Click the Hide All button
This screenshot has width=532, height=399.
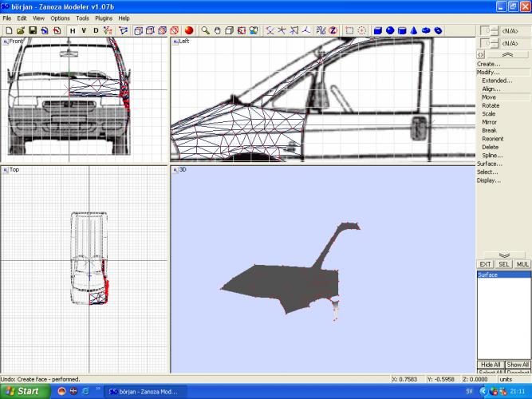[x=490, y=364]
